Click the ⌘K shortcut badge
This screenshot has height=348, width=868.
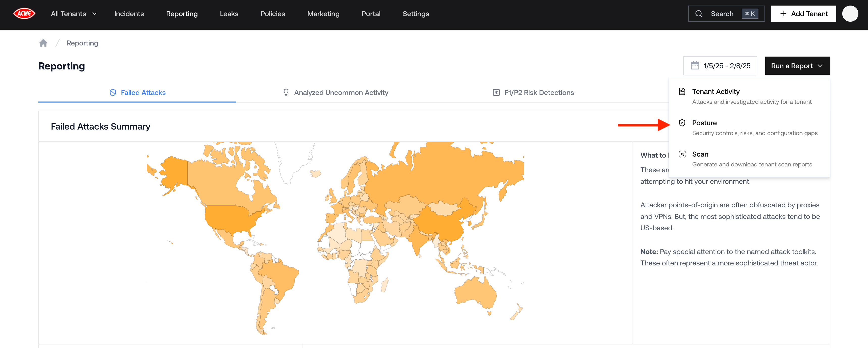750,14
